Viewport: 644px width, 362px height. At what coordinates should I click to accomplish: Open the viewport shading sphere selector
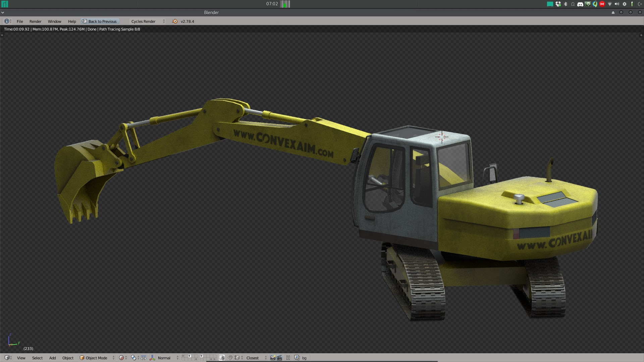click(121, 358)
